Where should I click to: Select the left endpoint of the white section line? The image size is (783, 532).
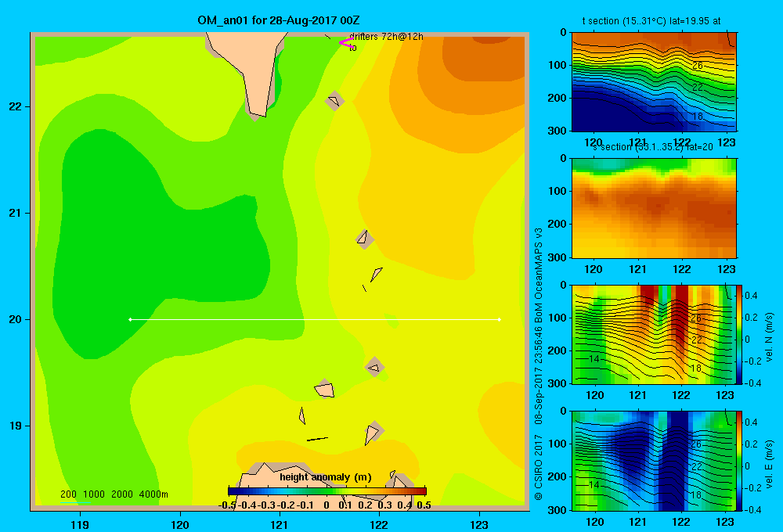pos(130,319)
